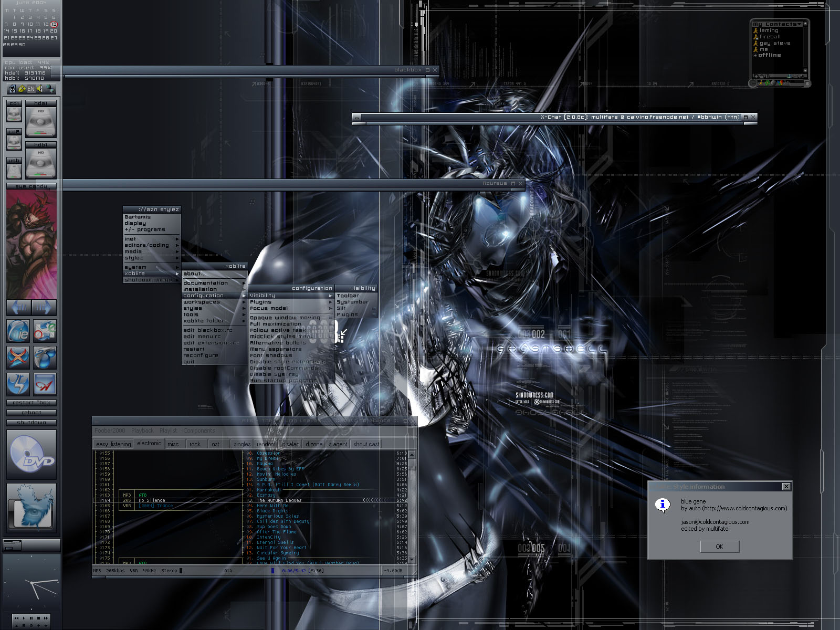Click OK in Style Information dialog
Image resolution: width=840 pixels, height=630 pixels.
(x=719, y=547)
